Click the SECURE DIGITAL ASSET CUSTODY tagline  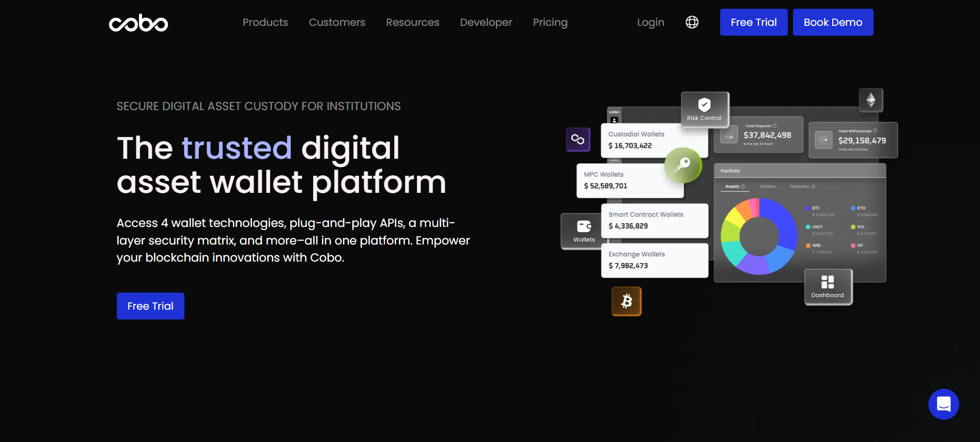pos(258,106)
